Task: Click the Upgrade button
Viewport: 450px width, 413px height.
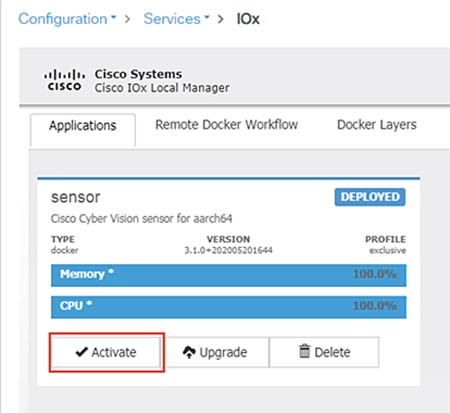Action: coord(215,352)
